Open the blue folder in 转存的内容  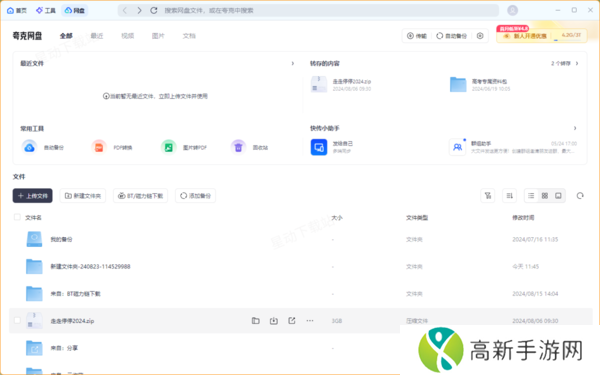tap(458, 85)
